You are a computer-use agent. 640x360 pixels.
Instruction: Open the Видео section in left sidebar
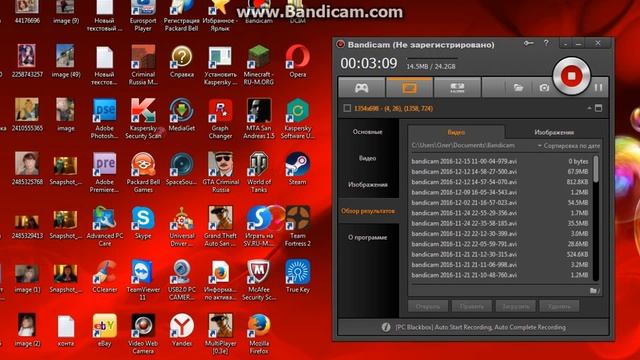pyautogui.click(x=367, y=158)
